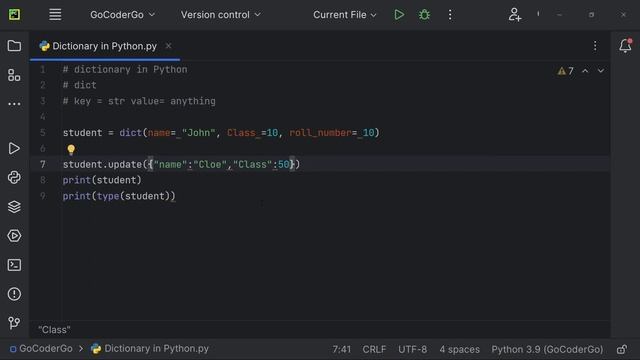Click the "Class" editor breadcrumb
This screenshot has width=640, height=360.
(x=54, y=330)
